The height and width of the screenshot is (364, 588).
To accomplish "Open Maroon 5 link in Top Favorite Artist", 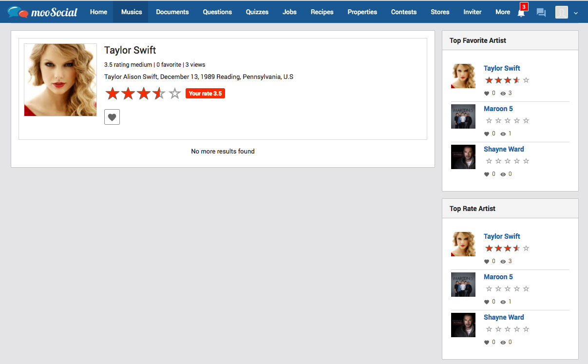I will (498, 109).
